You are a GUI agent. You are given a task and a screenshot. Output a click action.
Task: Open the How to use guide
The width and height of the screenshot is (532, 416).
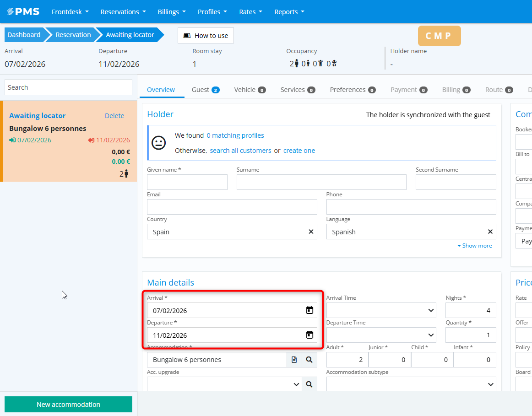[206, 36]
